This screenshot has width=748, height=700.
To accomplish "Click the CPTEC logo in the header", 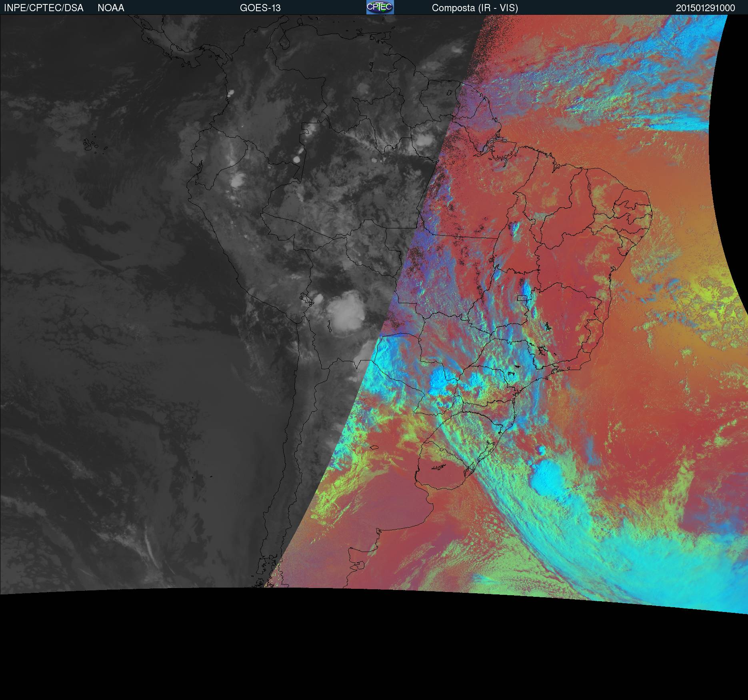I will click(x=380, y=7).
